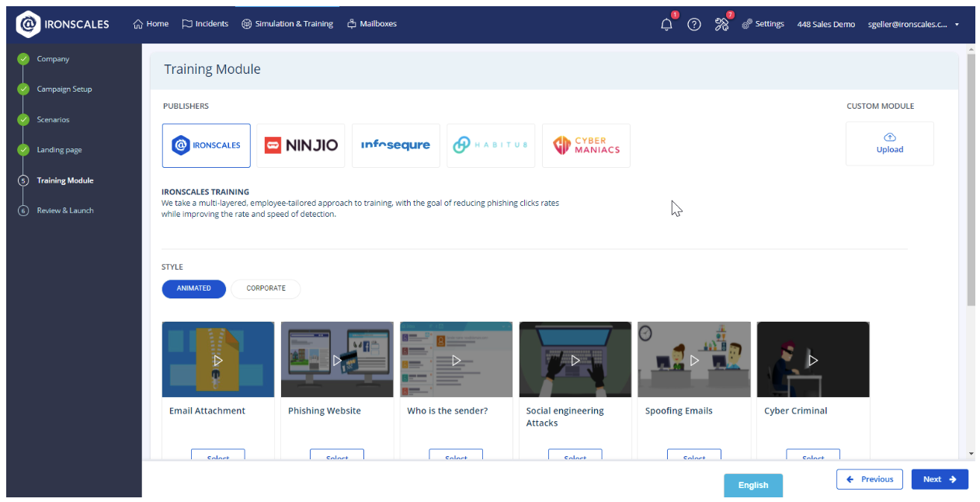Click the upload cloud icon for custom module

tap(890, 138)
